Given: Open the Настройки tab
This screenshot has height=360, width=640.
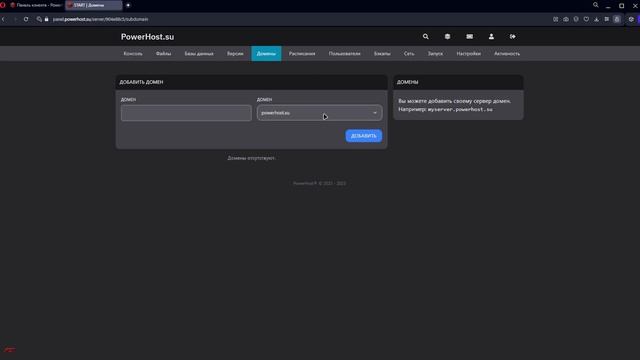Looking at the screenshot, I should [x=469, y=53].
